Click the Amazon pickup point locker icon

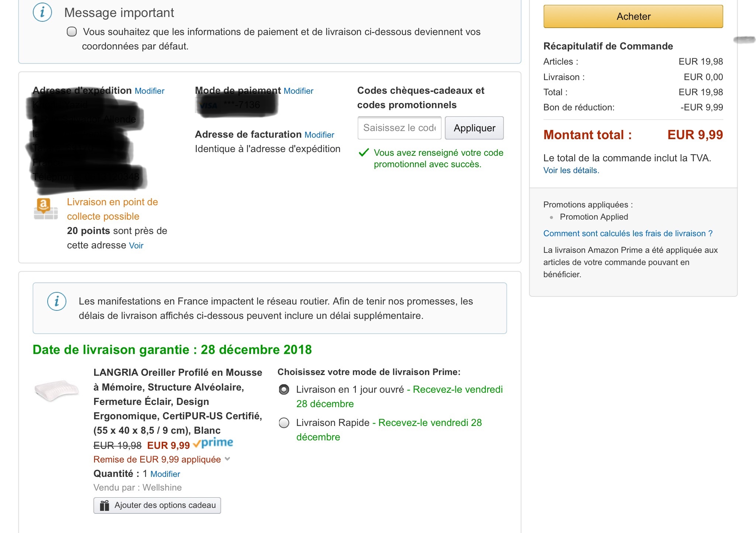click(x=45, y=209)
